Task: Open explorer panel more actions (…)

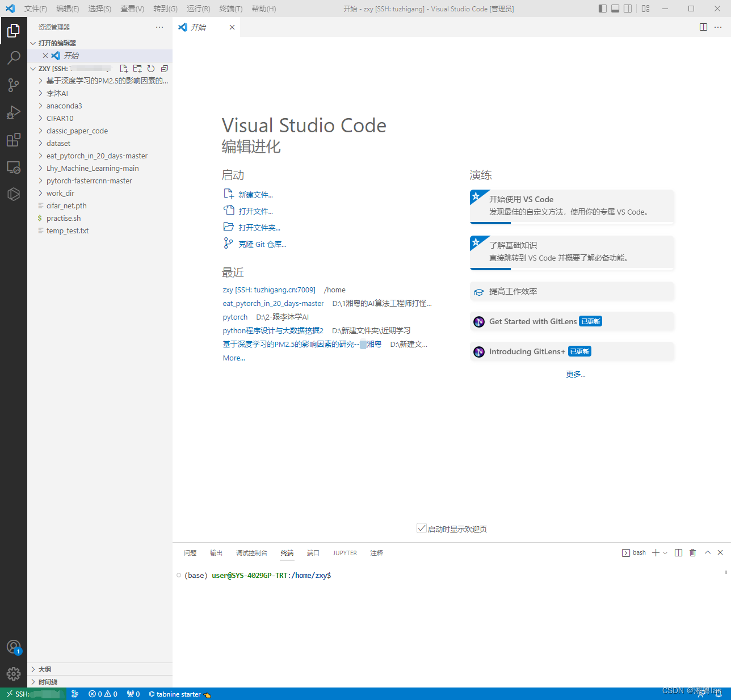Action: (159, 27)
